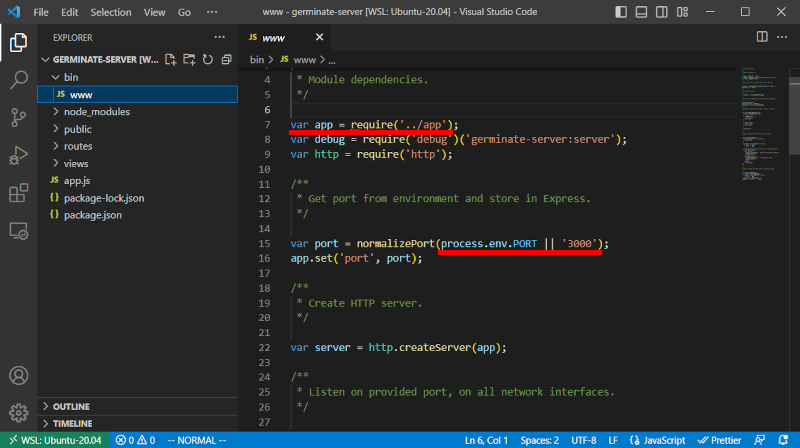Click the New File icon in Explorer
This screenshot has width=800, height=448.
tap(170, 60)
